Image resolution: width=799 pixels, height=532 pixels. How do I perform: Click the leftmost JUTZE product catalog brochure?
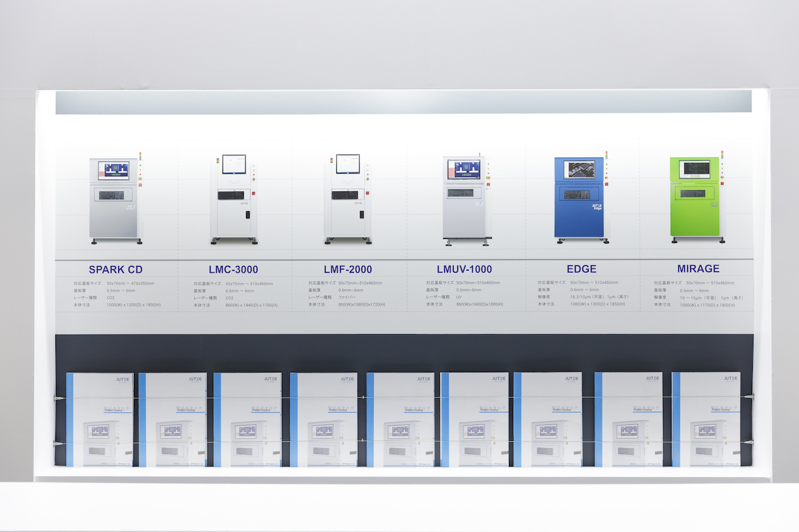tap(100, 420)
